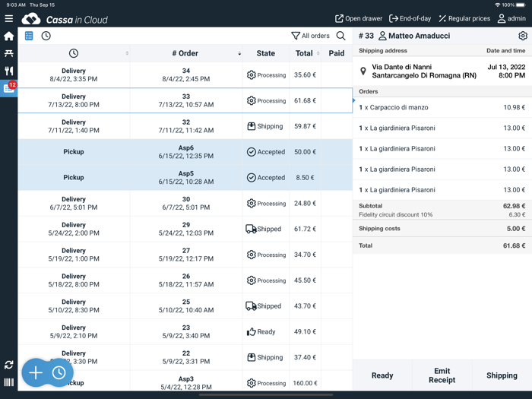The image size is (532, 399).
Task: Tap the sync refresh icon in sidebar
Action: [9, 365]
